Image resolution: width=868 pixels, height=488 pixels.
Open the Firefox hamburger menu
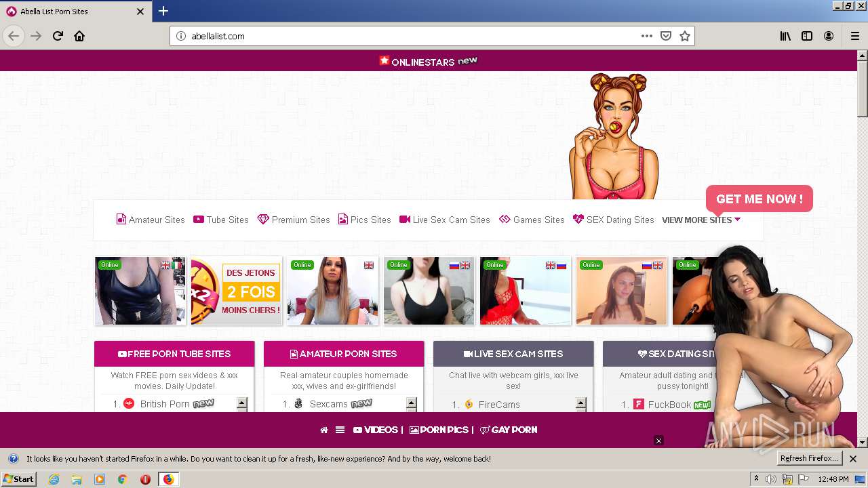(854, 36)
